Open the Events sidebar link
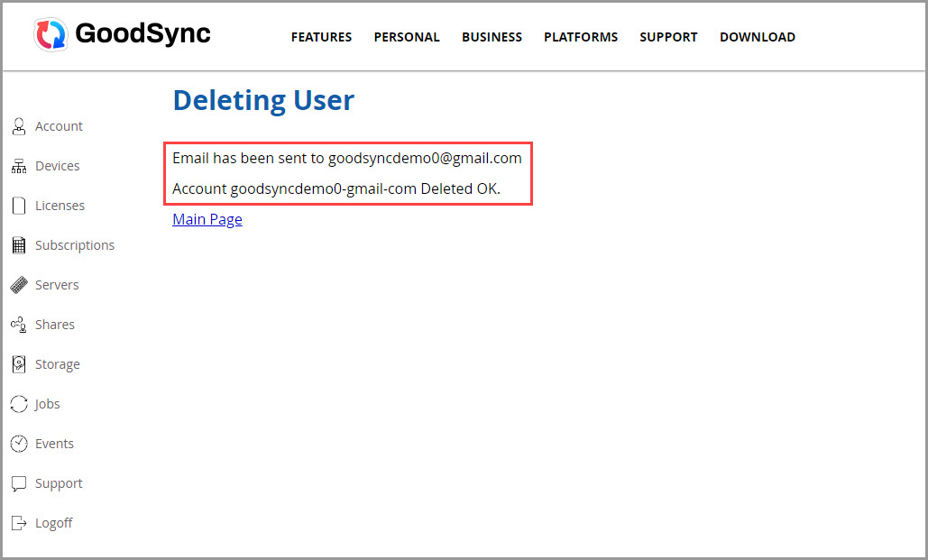Screen dimensions: 928x560 click(x=54, y=444)
